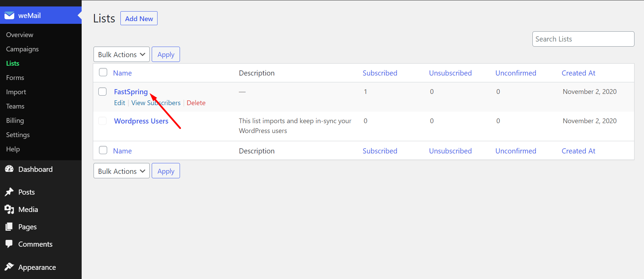Click the Comments bubble icon
The image size is (644, 279).
click(x=9, y=244)
